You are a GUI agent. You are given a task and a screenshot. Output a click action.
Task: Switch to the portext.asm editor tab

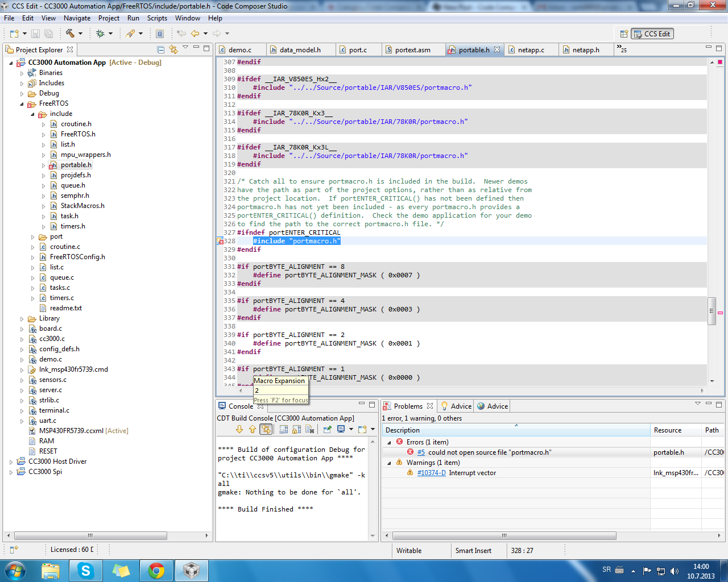click(x=413, y=50)
